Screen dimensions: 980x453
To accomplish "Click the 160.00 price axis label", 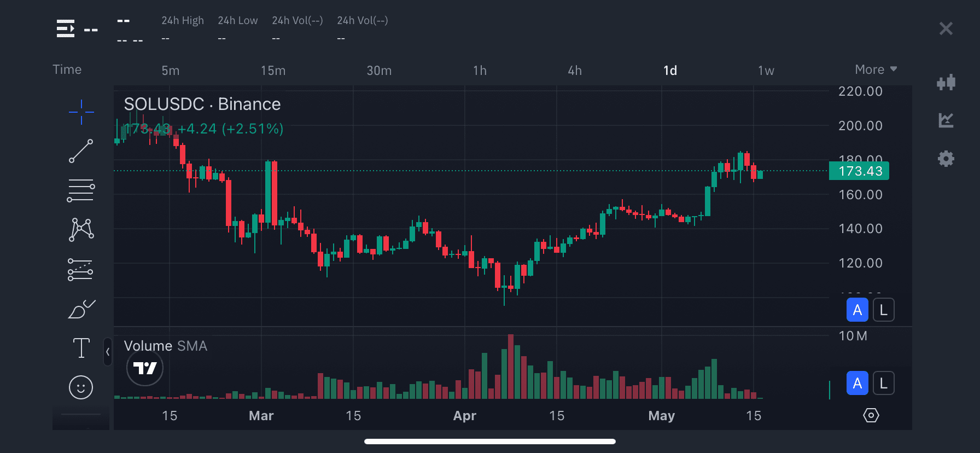I will coord(861,195).
